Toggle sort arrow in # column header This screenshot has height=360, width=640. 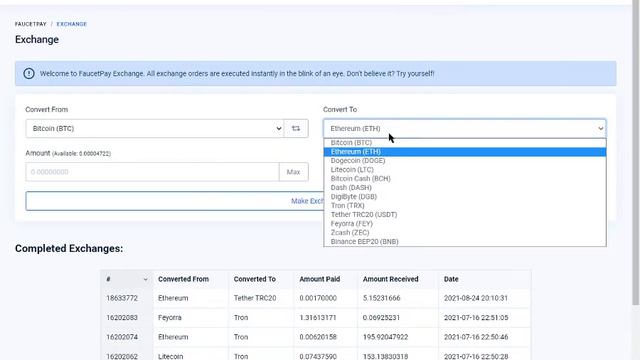(x=145, y=280)
